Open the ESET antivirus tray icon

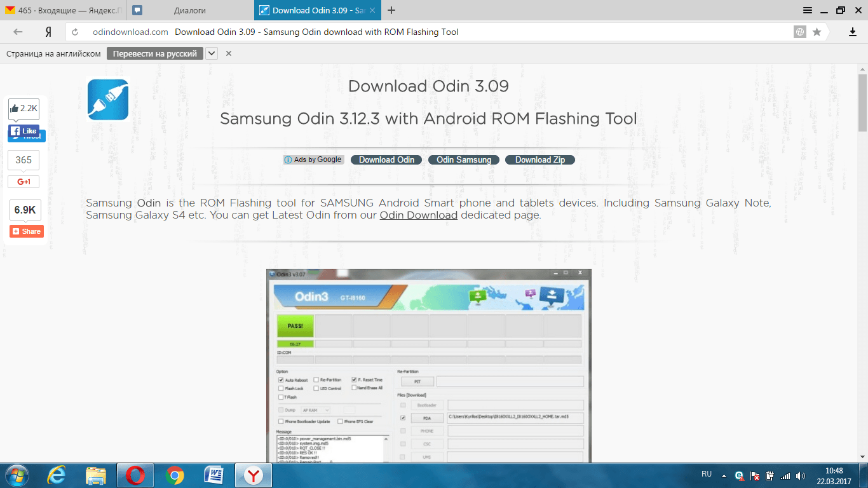click(740, 475)
